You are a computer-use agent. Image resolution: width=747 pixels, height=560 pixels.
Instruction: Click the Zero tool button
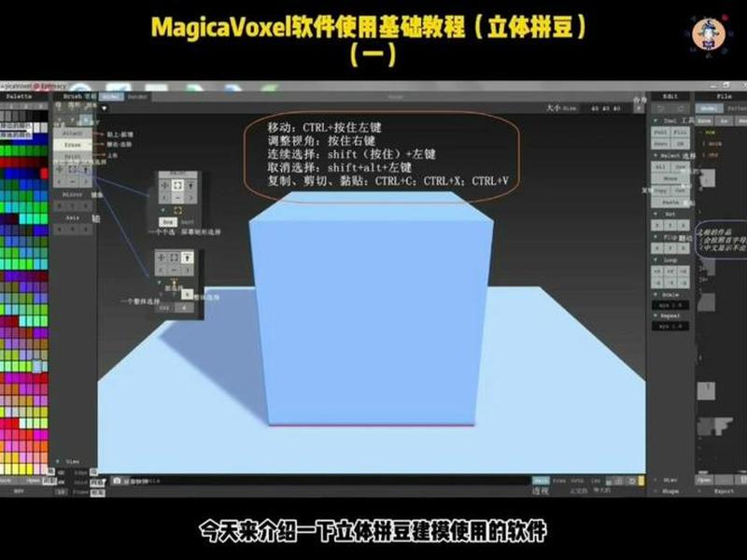(660, 144)
